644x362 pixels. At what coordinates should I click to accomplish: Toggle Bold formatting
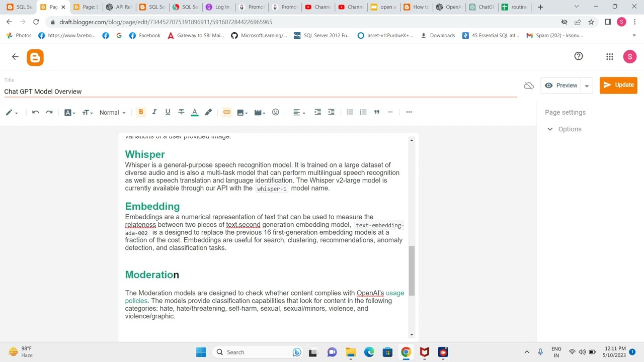pyautogui.click(x=141, y=112)
